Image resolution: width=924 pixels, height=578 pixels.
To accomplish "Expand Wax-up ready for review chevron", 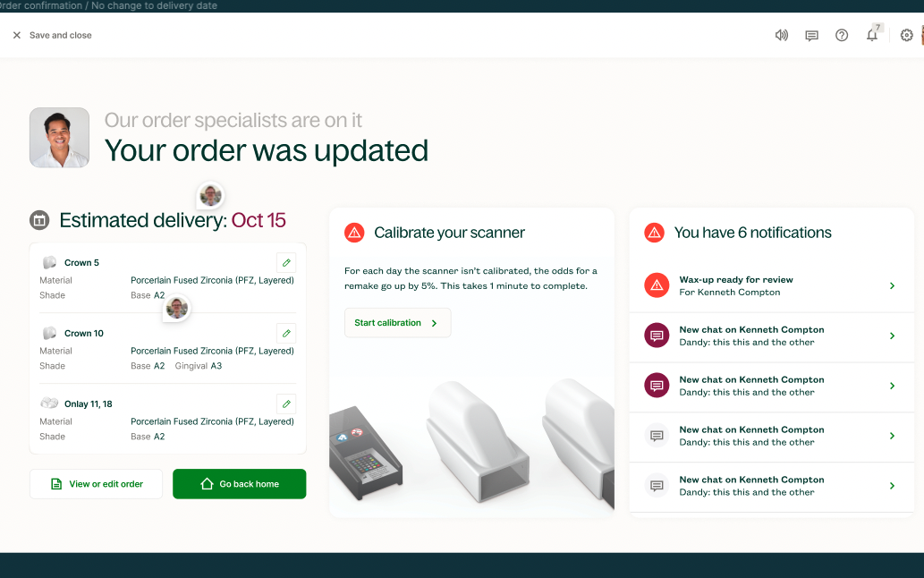I will point(892,285).
